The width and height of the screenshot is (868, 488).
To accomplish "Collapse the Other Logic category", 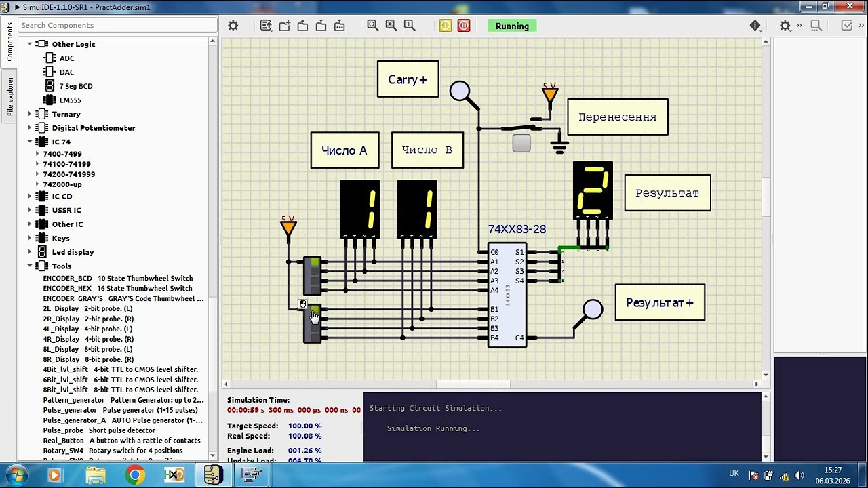I will [30, 44].
